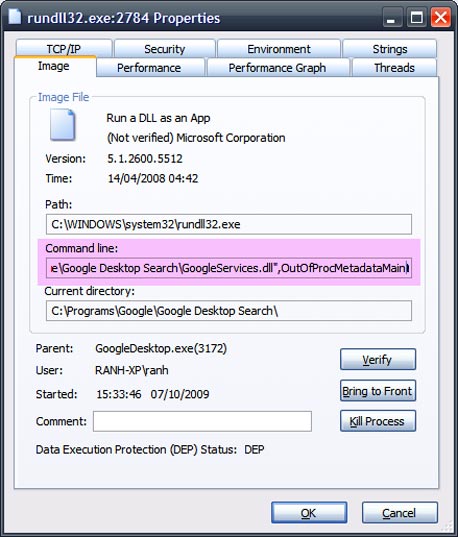Click into the Comment input field

202,421
